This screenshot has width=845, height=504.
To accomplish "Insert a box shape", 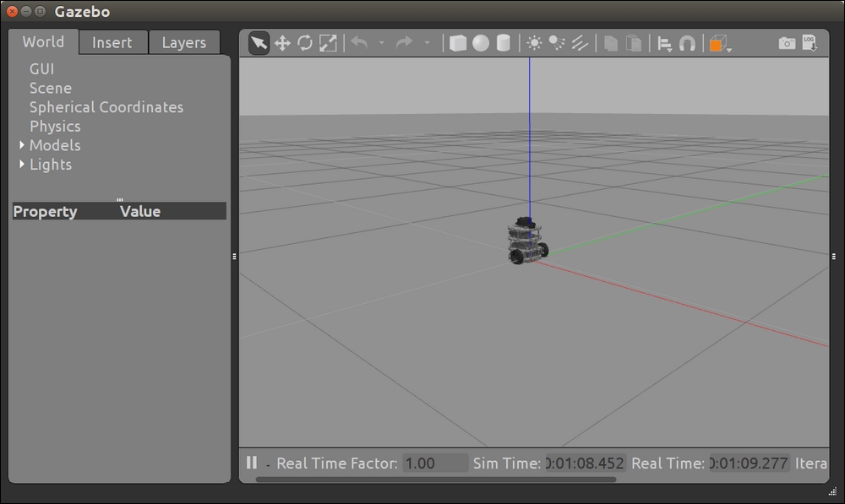I will click(x=457, y=43).
